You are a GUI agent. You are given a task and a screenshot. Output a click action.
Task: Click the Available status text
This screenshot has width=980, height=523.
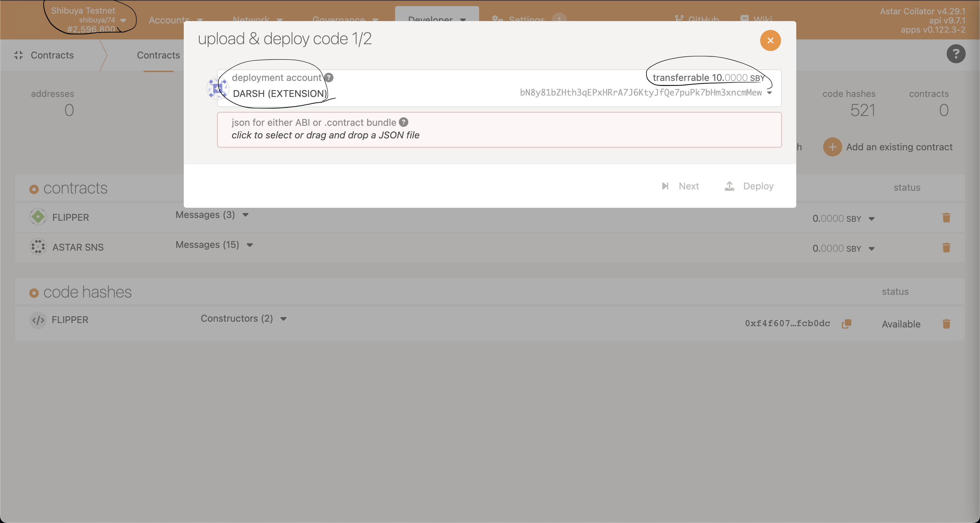click(901, 324)
